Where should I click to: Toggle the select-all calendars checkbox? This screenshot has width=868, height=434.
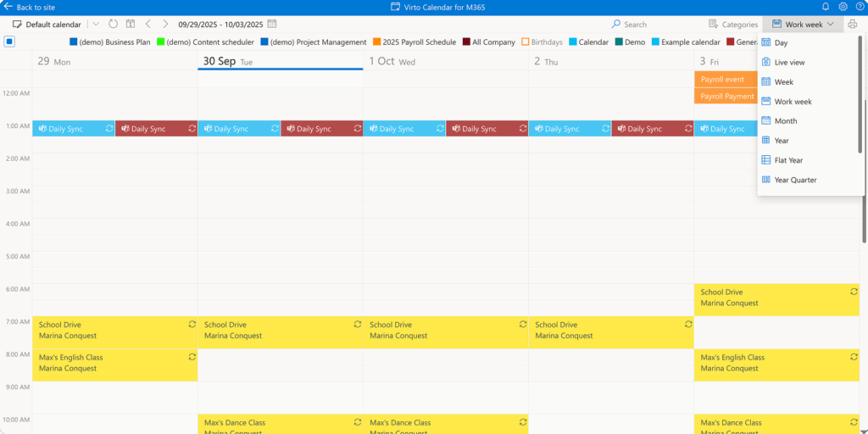click(x=9, y=42)
